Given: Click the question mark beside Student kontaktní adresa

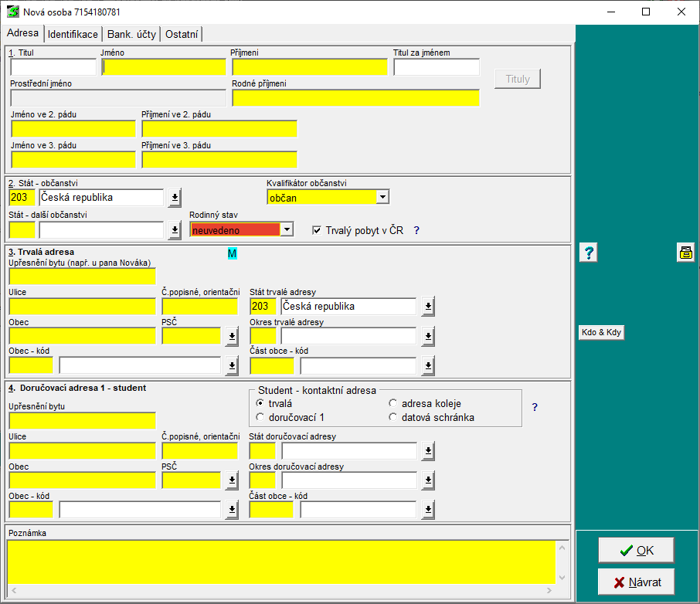Looking at the screenshot, I should point(535,407).
